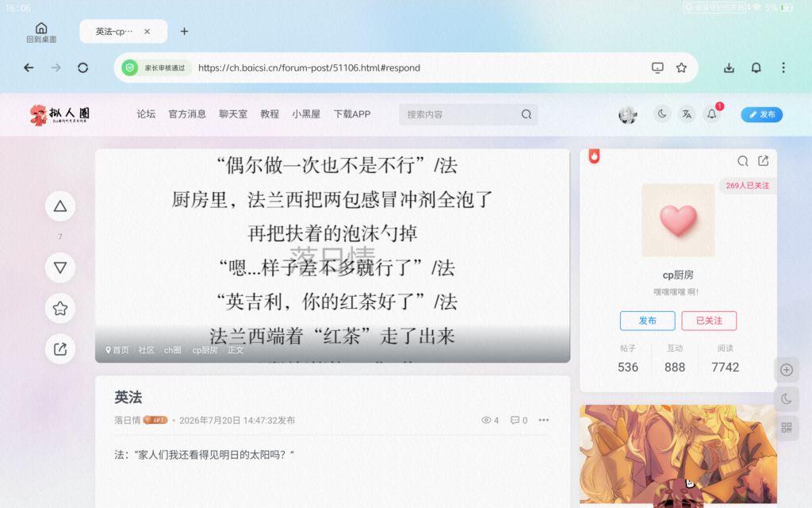Toggle 已关注 follow button
Viewport: 812px width, 508px height.
[x=709, y=321]
